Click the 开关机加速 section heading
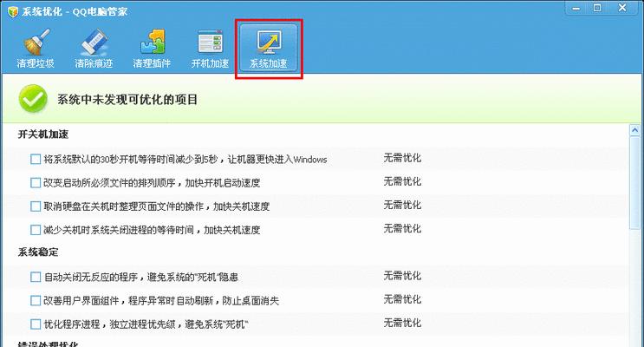The width and height of the screenshot is (644, 347). coord(43,134)
